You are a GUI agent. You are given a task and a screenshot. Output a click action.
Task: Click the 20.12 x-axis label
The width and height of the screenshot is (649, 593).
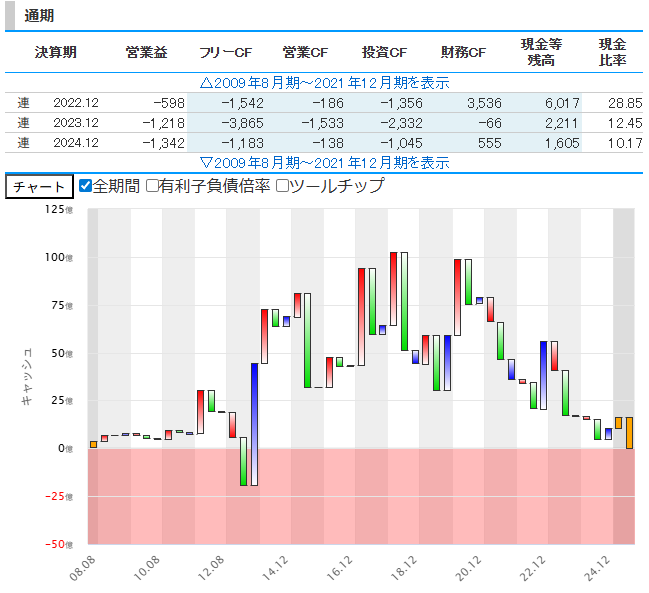point(468,569)
